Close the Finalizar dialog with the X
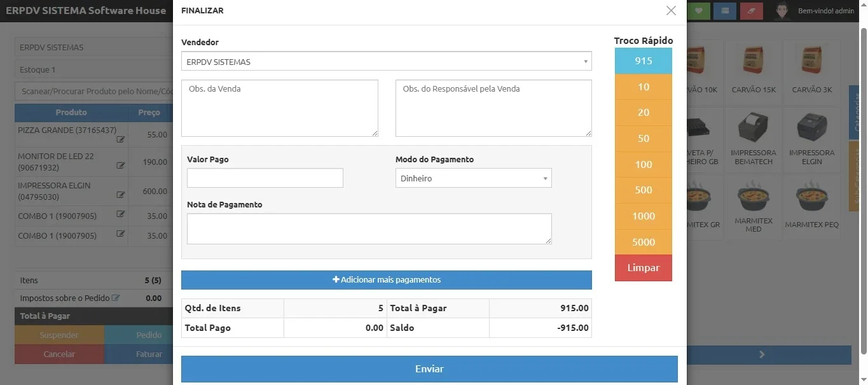 [x=671, y=11]
